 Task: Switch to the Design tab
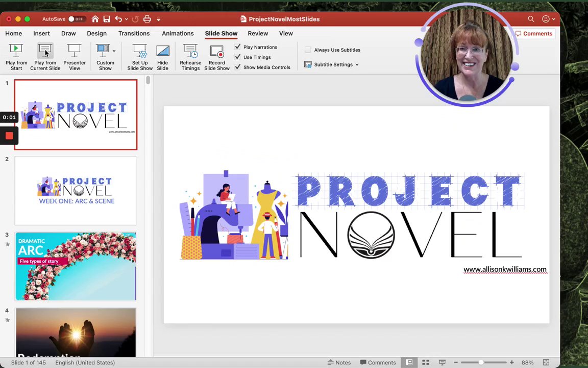point(97,33)
